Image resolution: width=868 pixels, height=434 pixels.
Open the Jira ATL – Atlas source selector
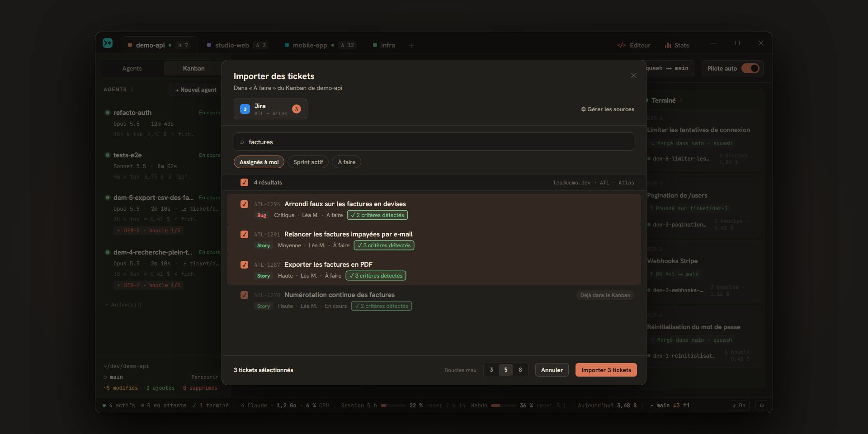(x=270, y=109)
